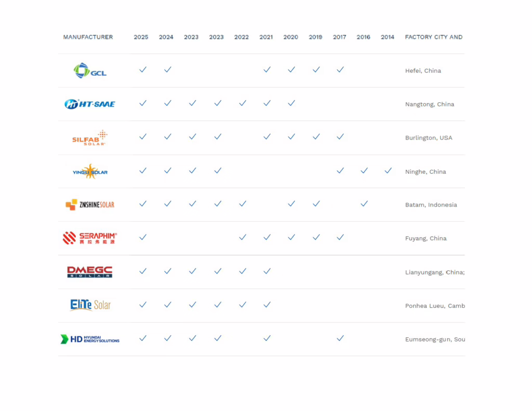Click the 2014 column header
The height and width of the screenshot is (411, 532).
(388, 37)
